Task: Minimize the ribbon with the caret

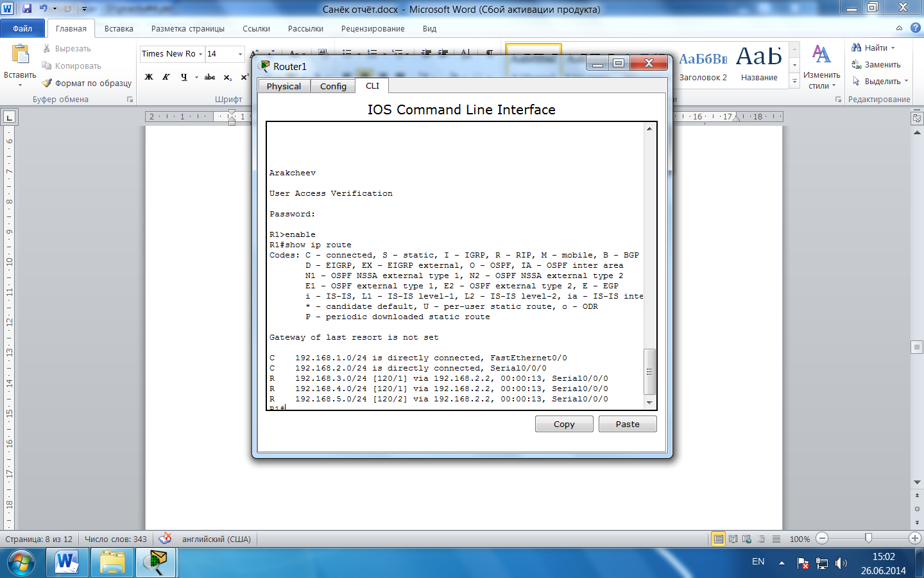Action: point(899,28)
